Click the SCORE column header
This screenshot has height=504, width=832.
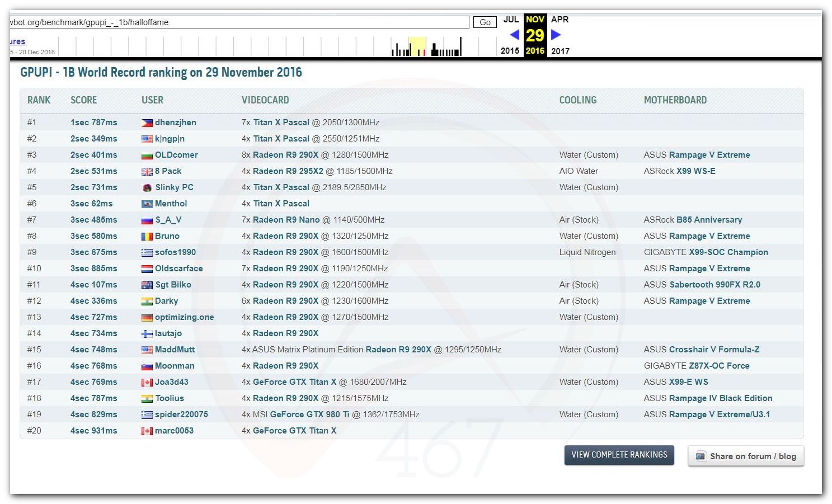click(84, 100)
